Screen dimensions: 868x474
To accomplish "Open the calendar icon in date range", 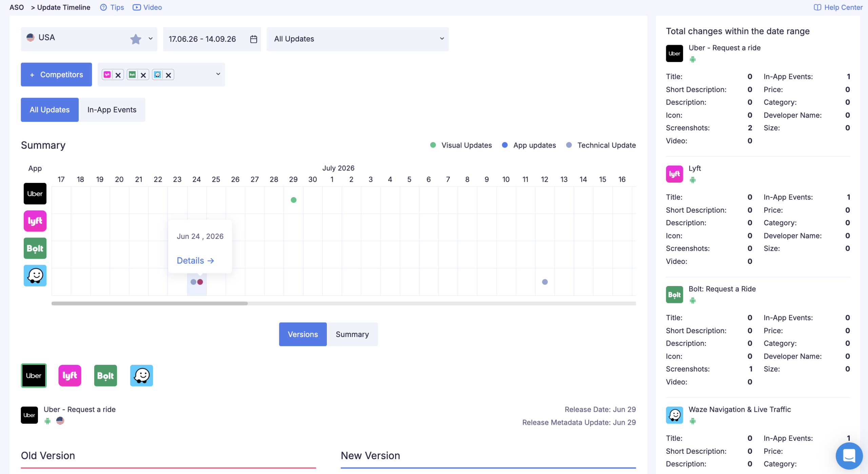I will [x=254, y=39].
